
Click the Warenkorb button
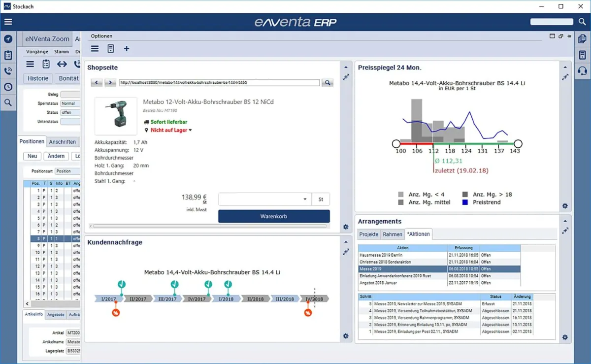click(x=274, y=216)
